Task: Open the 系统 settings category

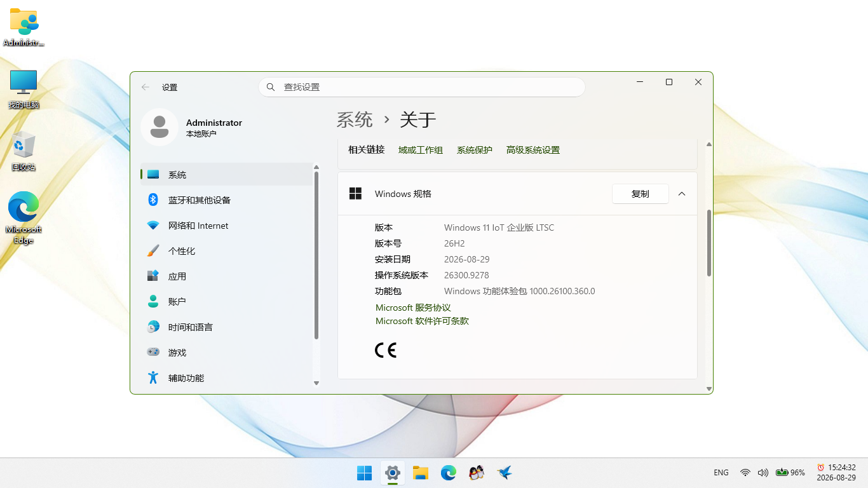Action: coord(226,175)
